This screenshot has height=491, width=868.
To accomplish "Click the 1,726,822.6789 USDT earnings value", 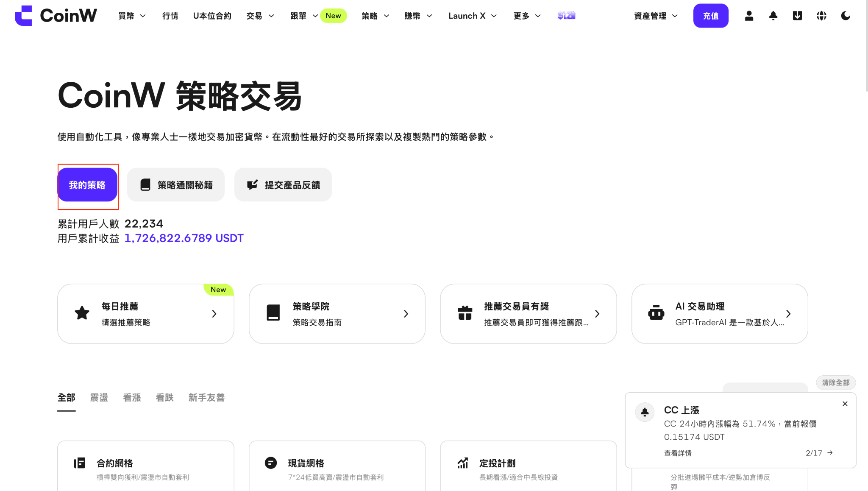I will pos(184,238).
